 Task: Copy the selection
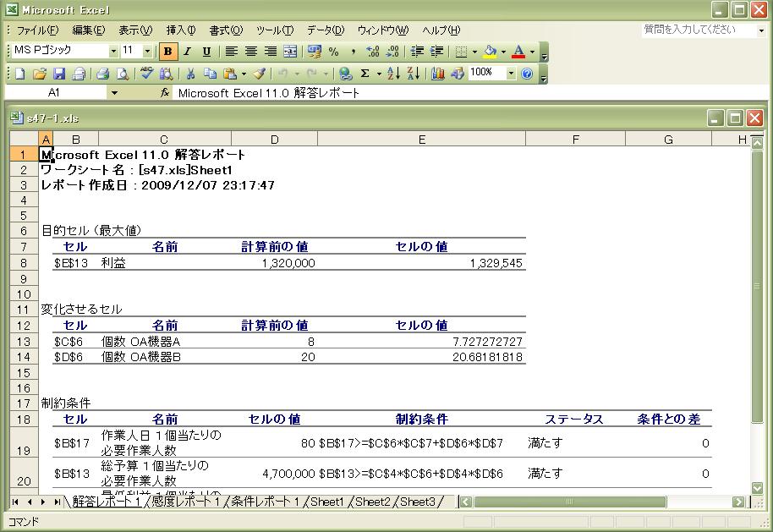point(210,74)
